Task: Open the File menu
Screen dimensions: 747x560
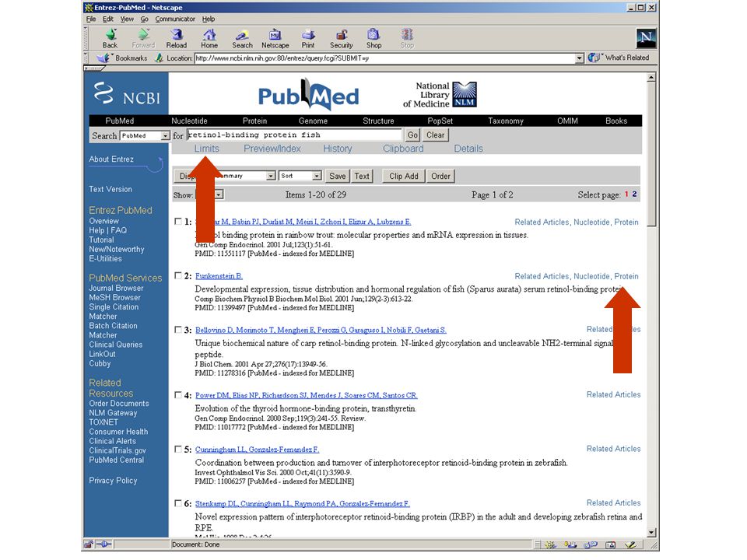Action: 91,19
